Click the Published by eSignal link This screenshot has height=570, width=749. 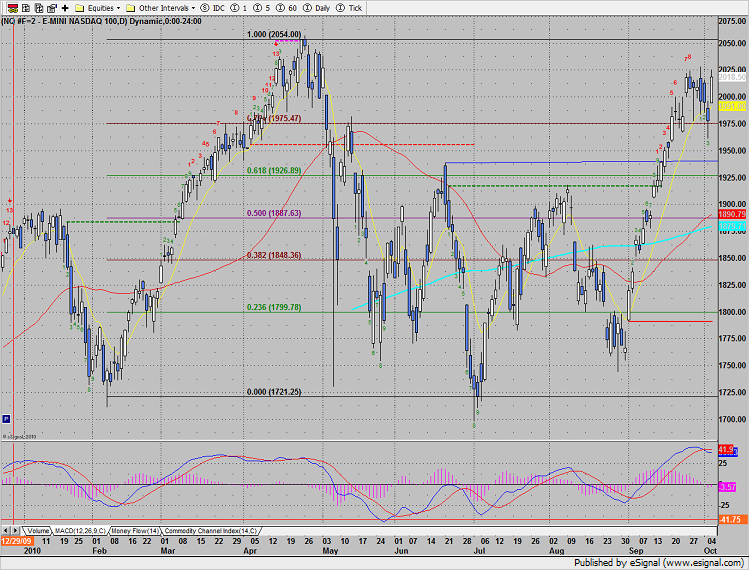(658, 563)
